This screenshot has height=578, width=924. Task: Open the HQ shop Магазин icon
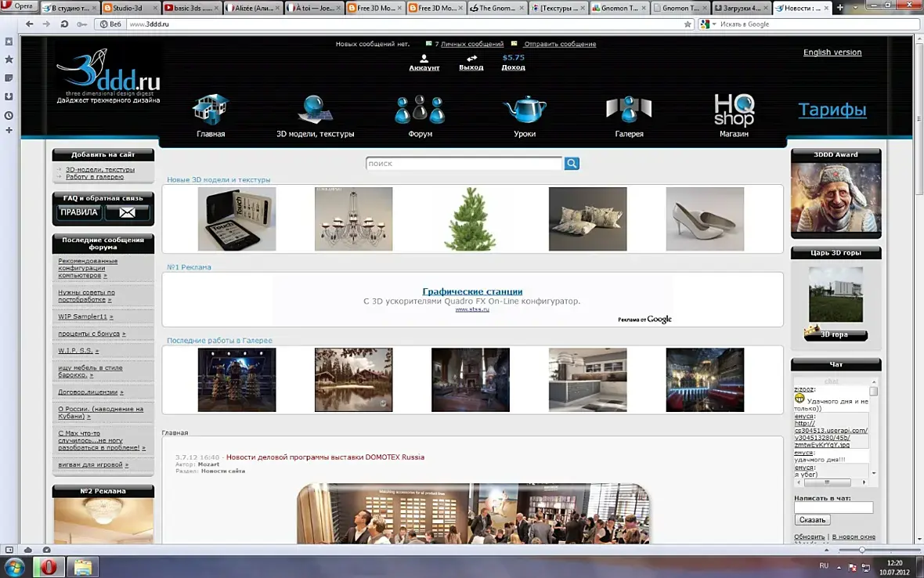(x=734, y=110)
